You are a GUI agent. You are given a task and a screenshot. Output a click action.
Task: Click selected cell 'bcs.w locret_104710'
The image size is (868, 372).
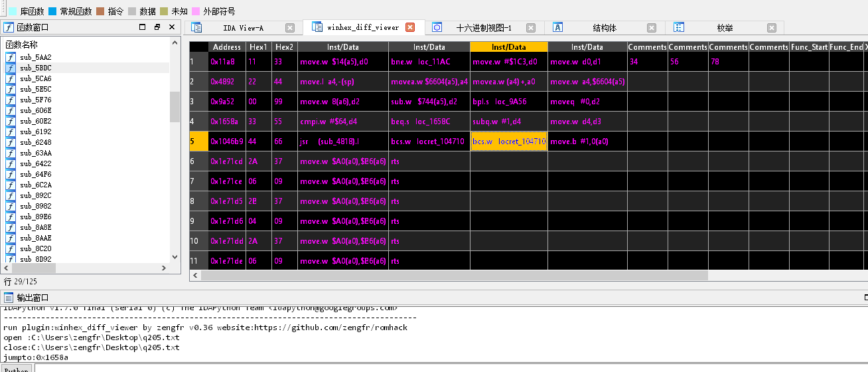[509, 141]
